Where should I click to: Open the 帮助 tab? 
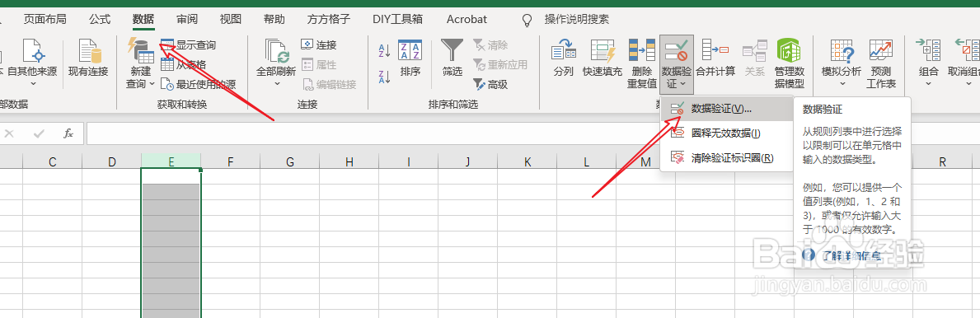click(x=274, y=20)
